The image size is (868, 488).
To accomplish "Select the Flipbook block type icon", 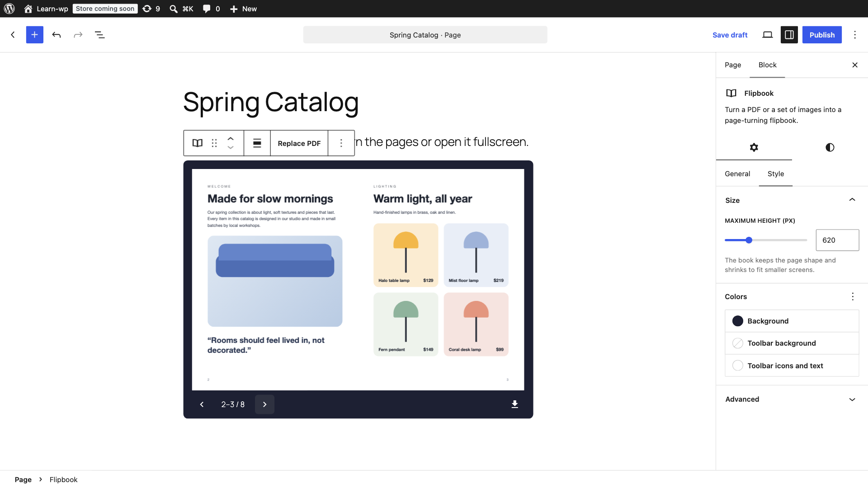I will pyautogui.click(x=198, y=143).
